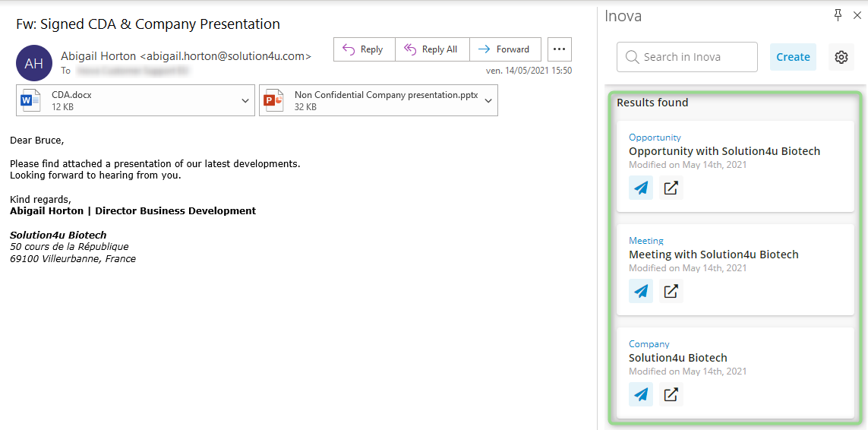Click Reply All button
Viewport: 868px width, 430px height.
click(432, 49)
